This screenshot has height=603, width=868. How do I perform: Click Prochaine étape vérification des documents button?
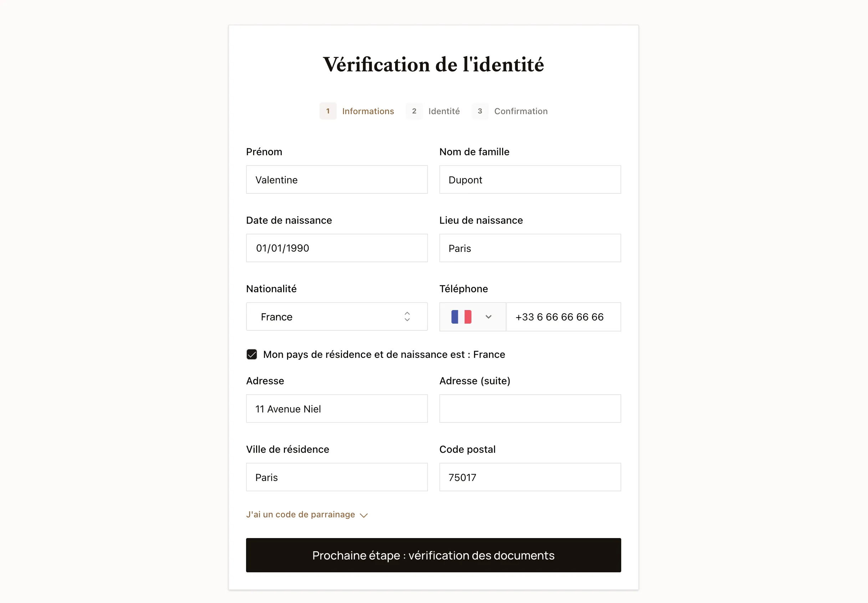(433, 554)
